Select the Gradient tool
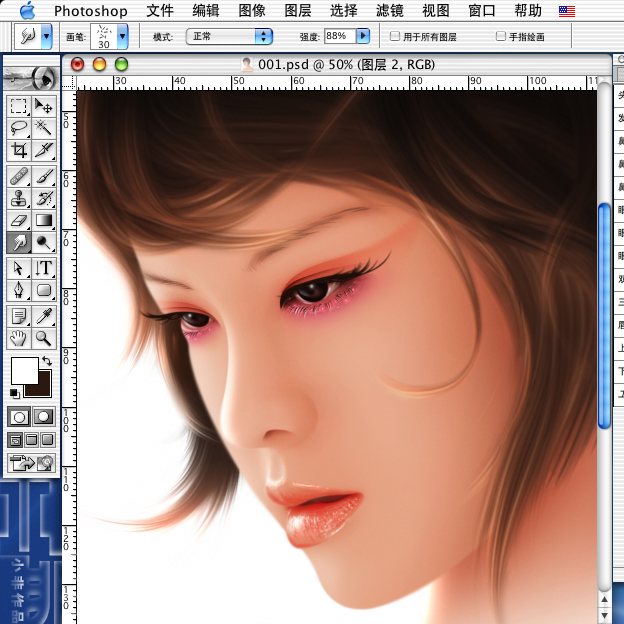Viewport: 624px width, 624px height. coord(43,220)
